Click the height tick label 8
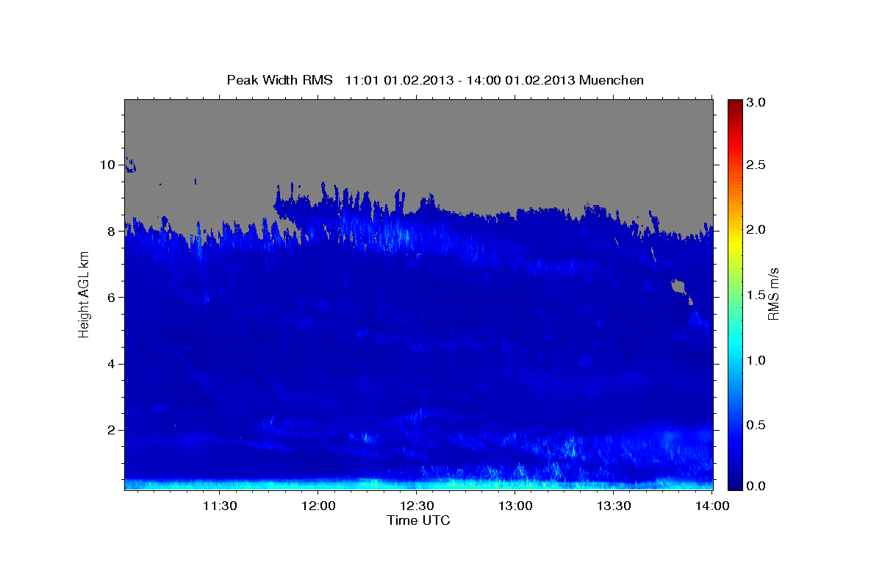The width and height of the screenshot is (882, 588). click(112, 231)
